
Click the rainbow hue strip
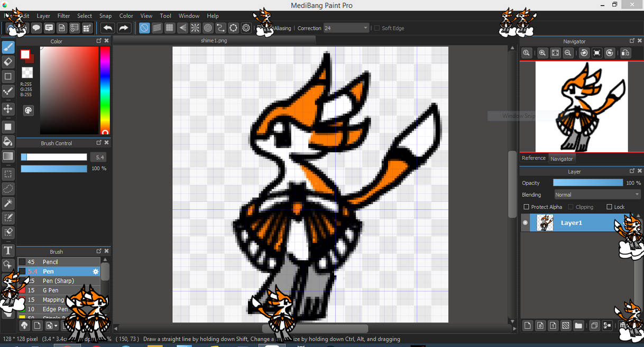105,90
